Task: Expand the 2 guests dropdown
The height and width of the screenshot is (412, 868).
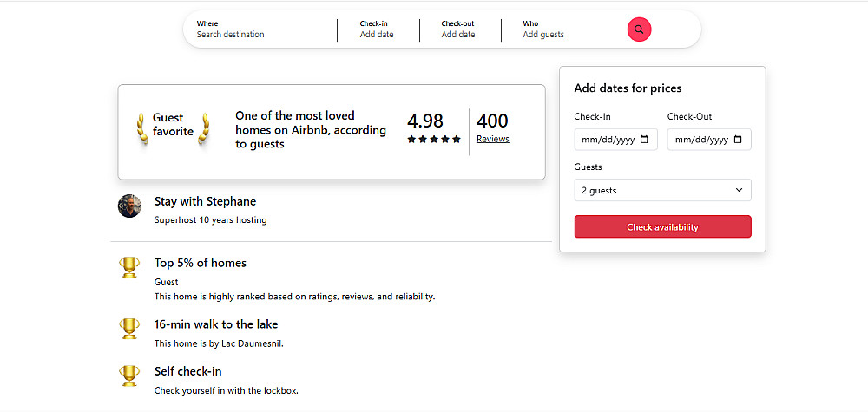Action: 662,190
